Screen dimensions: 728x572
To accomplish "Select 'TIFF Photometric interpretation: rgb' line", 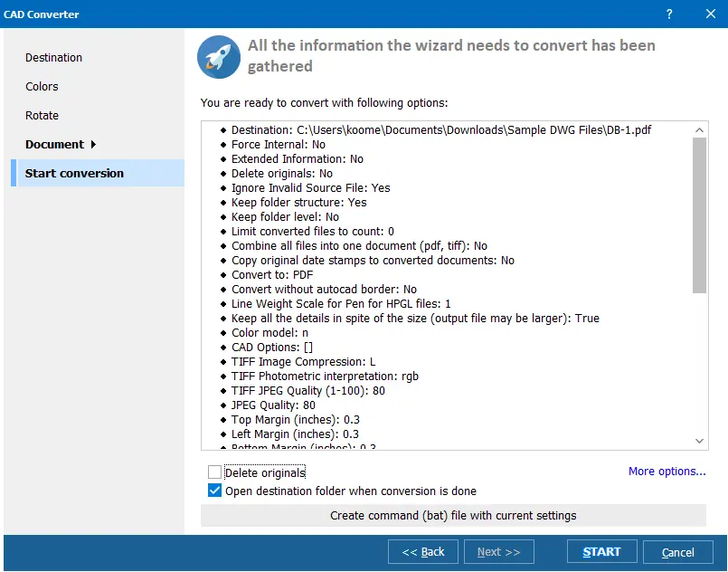I will tap(325, 376).
